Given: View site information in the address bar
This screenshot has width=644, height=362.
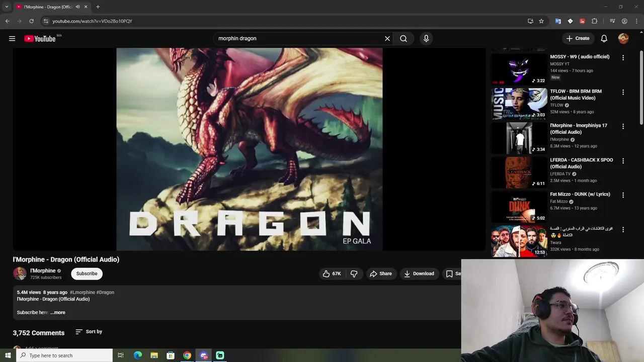Looking at the screenshot, I should (x=45, y=21).
